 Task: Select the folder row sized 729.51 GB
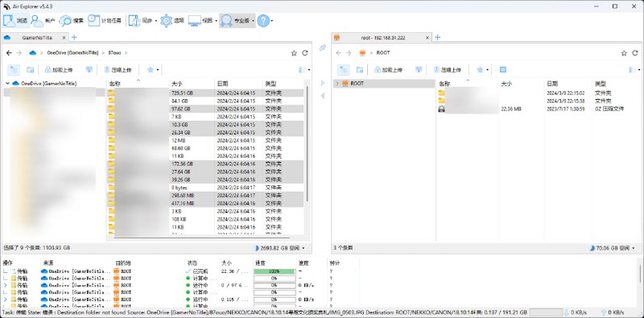pos(205,93)
